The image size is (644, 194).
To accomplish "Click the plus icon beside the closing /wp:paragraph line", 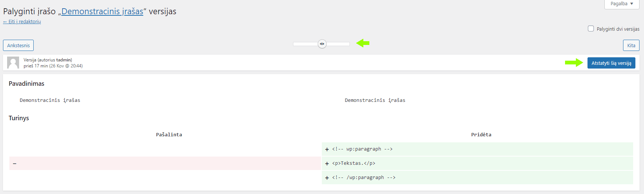I will 327,178.
